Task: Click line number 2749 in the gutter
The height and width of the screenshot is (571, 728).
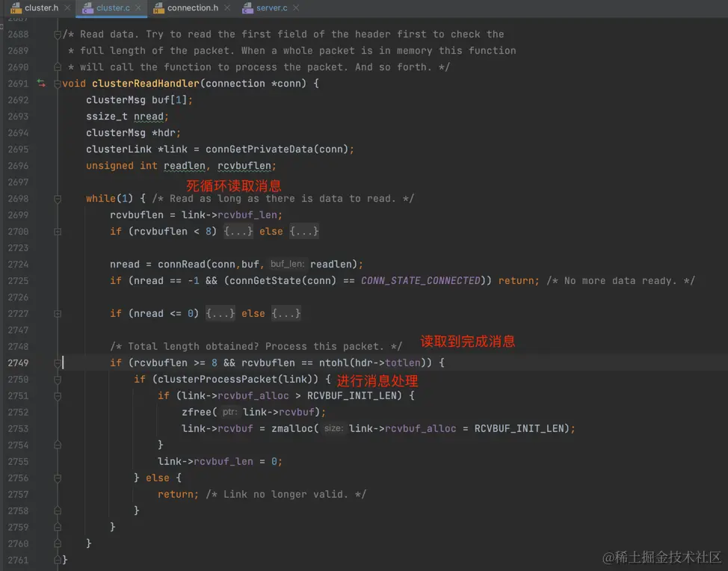Action: [18, 363]
